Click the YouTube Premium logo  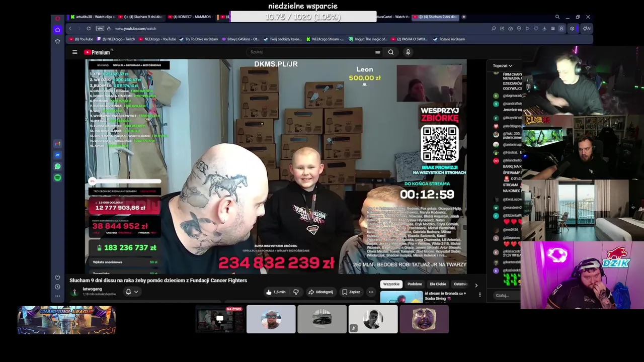tap(97, 52)
